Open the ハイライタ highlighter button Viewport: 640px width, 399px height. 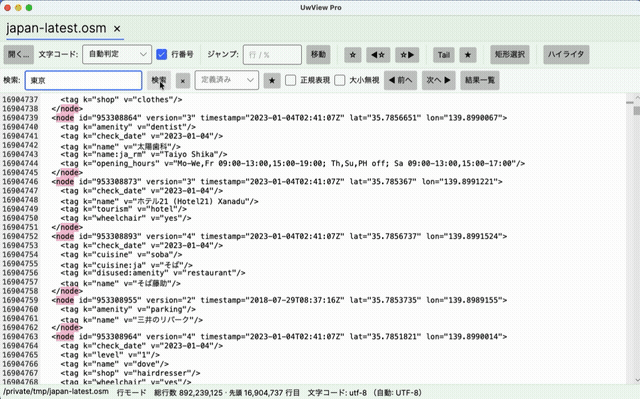pyautogui.click(x=566, y=55)
